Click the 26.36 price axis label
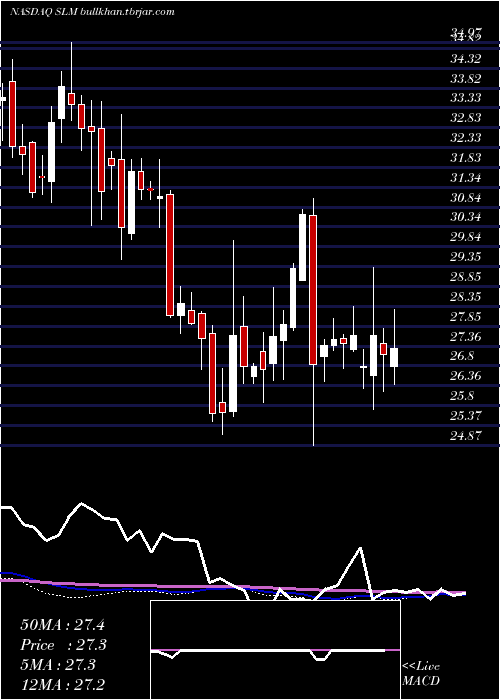Screen dimensions: 500x700 466,376
